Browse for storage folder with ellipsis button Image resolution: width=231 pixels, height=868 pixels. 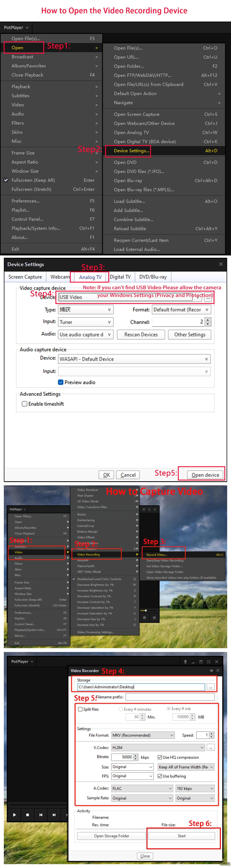point(210,687)
